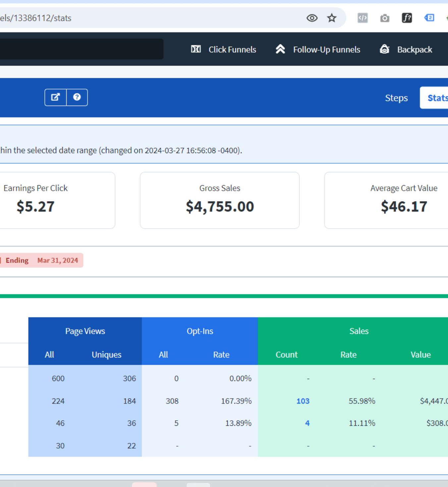Click the blue tag extension icon

pyautogui.click(x=429, y=18)
